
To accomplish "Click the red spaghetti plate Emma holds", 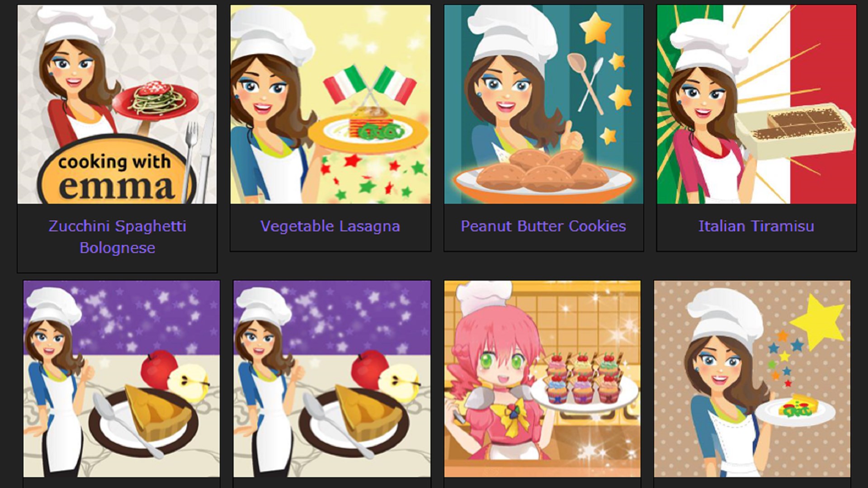I will tap(156, 102).
